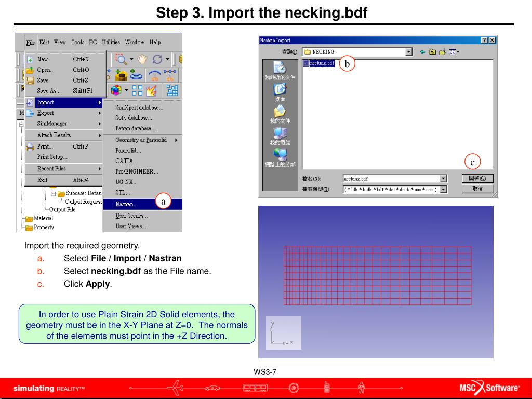The height and width of the screenshot is (399, 532).
Task: Choose Print... from the File menu
Action: pyautogui.click(x=64, y=146)
